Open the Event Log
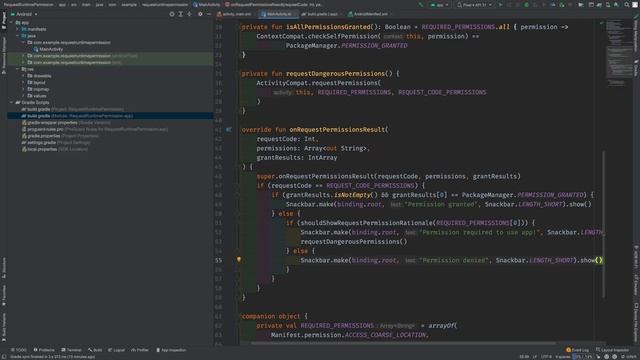The image size is (640, 360). pos(578,350)
